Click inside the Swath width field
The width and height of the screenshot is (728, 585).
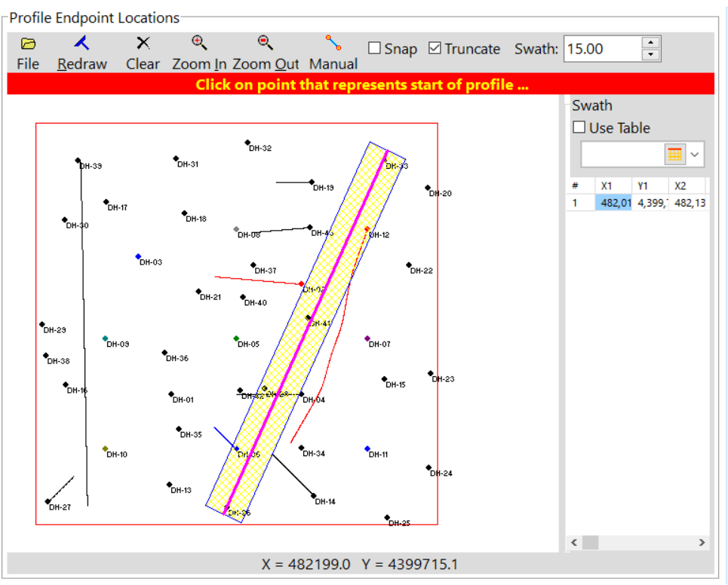pyautogui.click(x=600, y=49)
